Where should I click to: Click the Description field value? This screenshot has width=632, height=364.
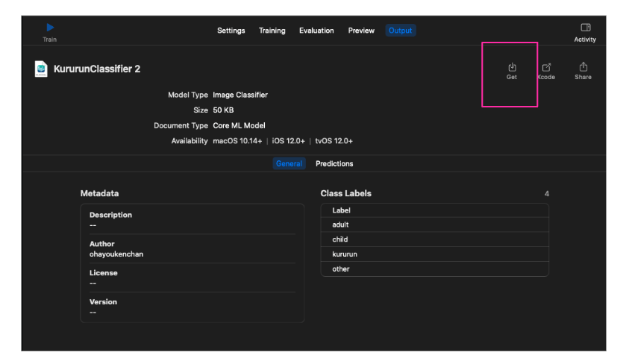pos(93,225)
